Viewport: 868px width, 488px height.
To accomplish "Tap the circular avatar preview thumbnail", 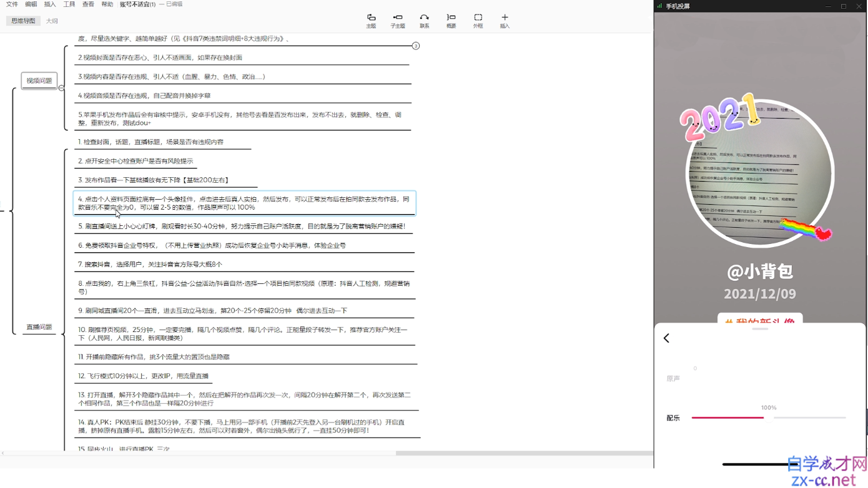I will coord(759,173).
